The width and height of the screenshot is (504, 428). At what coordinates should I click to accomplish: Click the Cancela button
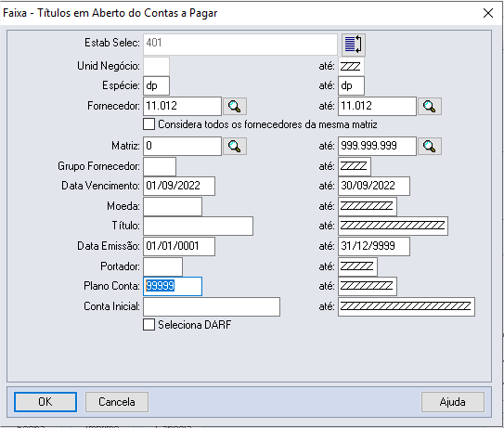pyautogui.click(x=117, y=402)
